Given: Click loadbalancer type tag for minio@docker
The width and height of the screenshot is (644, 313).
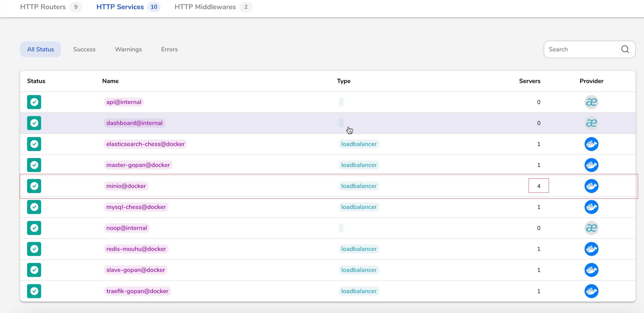Looking at the screenshot, I should [x=359, y=186].
